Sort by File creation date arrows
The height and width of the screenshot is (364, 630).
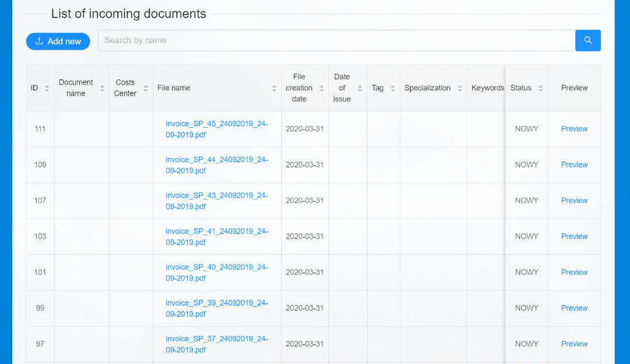click(321, 88)
